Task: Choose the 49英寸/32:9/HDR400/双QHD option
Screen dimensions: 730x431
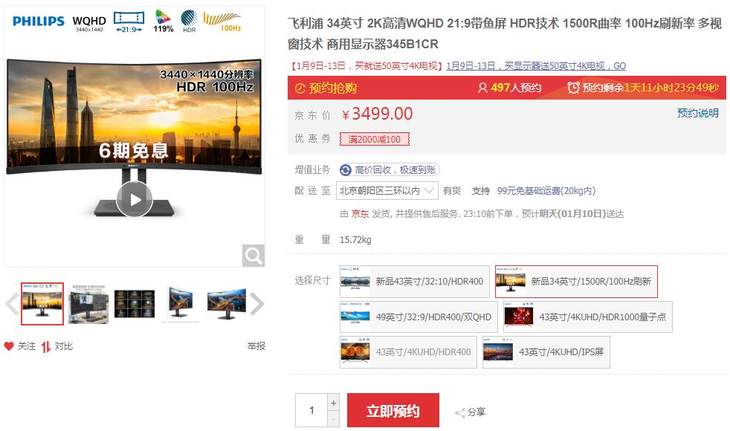Action: pyautogui.click(x=419, y=317)
